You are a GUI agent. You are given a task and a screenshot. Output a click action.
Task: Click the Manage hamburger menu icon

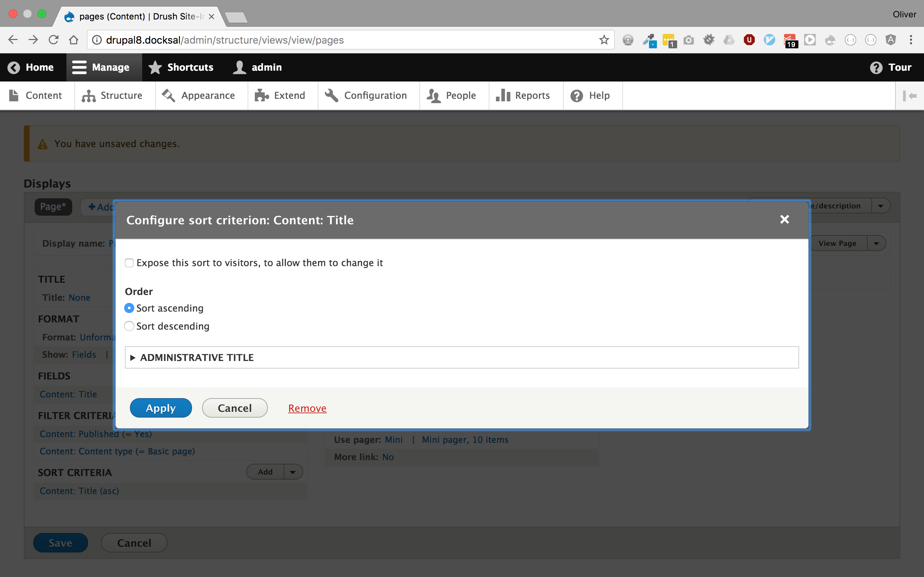click(79, 67)
